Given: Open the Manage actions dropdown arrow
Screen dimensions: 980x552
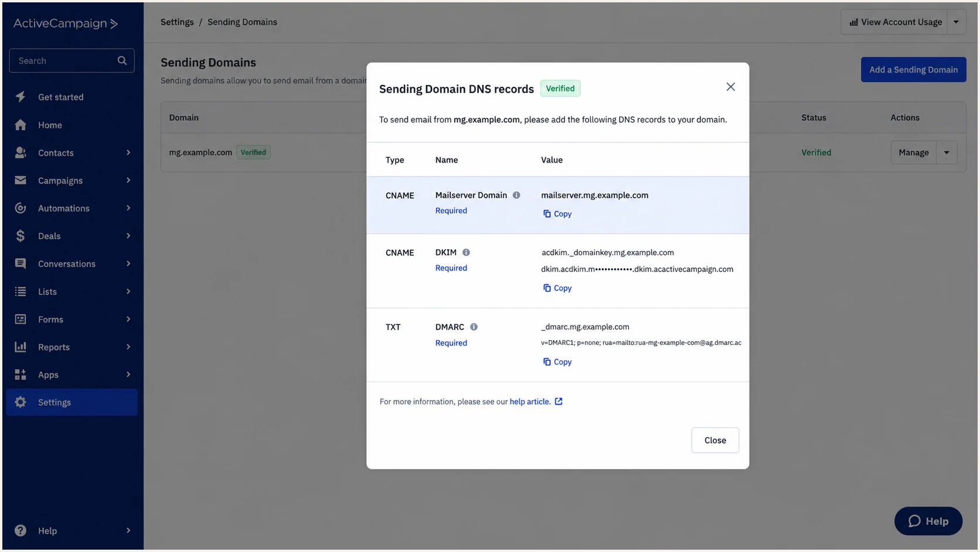Looking at the screenshot, I should (x=947, y=153).
